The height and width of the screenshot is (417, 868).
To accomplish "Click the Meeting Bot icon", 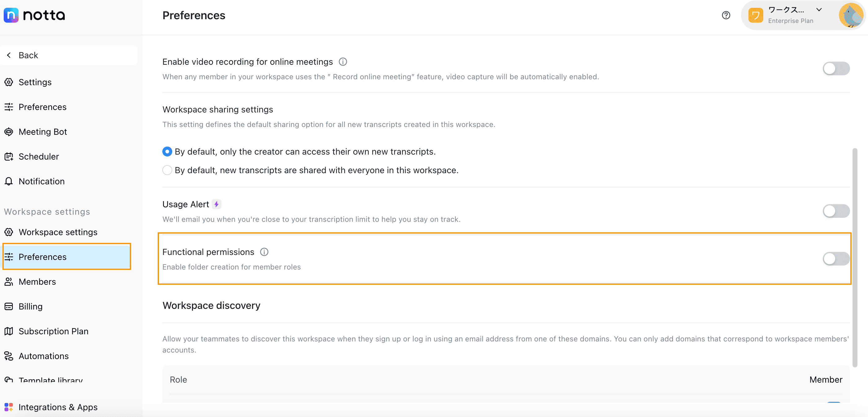I will pyautogui.click(x=9, y=131).
